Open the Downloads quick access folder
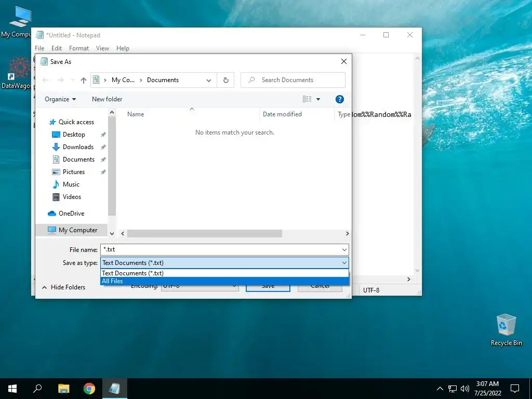The image size is (532, 399). 78,147
